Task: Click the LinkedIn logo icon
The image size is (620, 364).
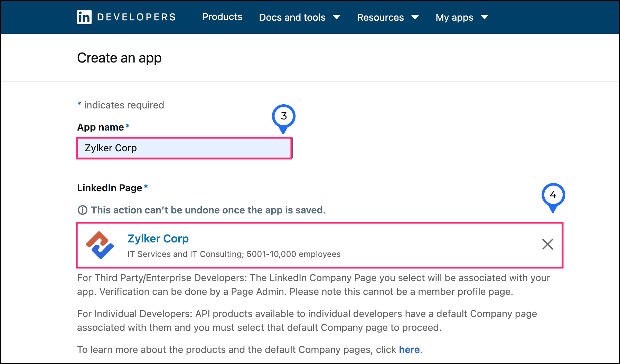Action: (84, 17)
